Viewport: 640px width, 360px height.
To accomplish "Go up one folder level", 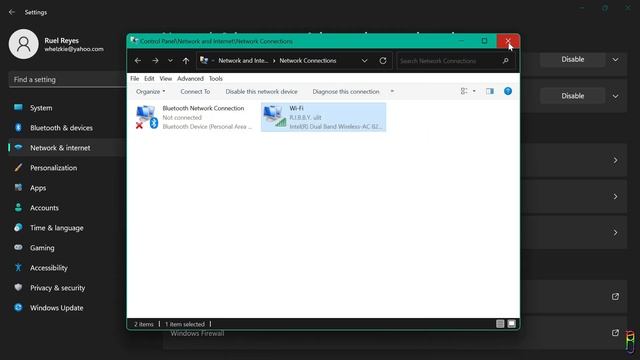I will point(186,60).
